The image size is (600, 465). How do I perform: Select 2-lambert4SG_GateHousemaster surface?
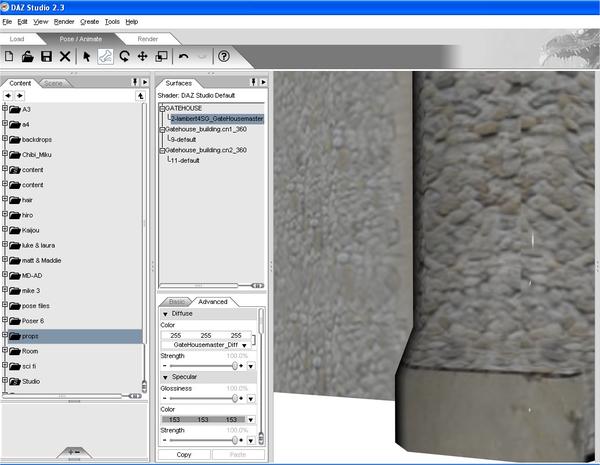(217, 119)
